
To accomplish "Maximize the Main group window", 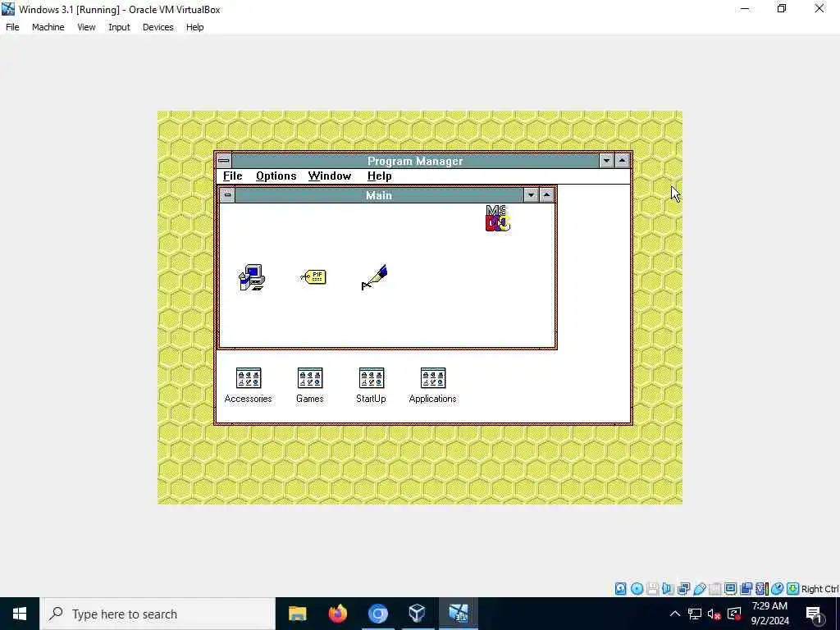I will pos(546,195).
